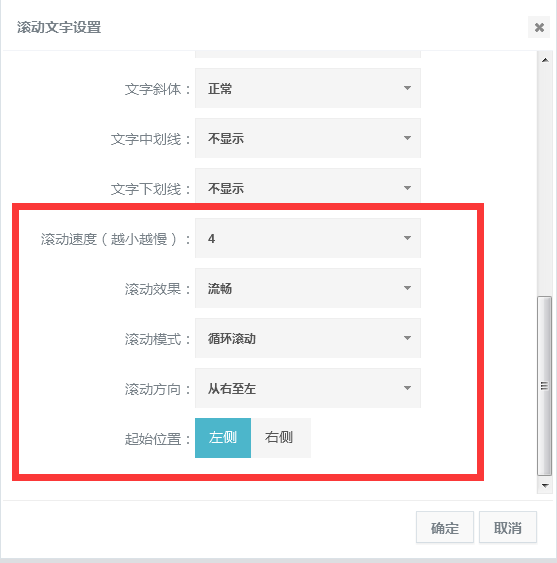The image size is (557, 563).
Task: Open the 滚动效果 dropdown showing 流畅
Action: [x=308, y=288]
